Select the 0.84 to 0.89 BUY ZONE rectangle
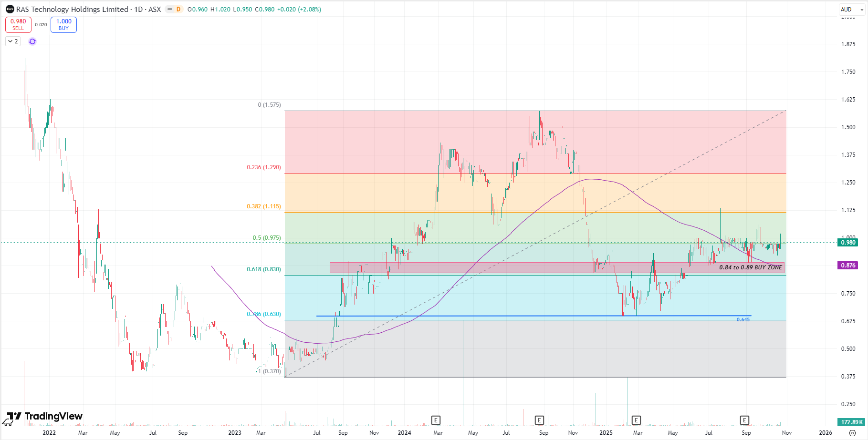 [525, 267]
